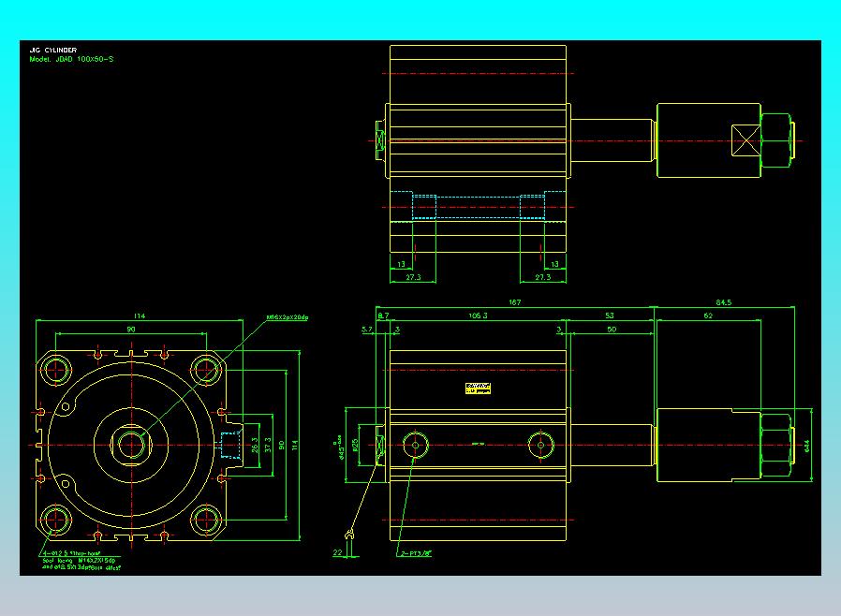Click the 'ø25' diameter dimension

tap(355, 445)
